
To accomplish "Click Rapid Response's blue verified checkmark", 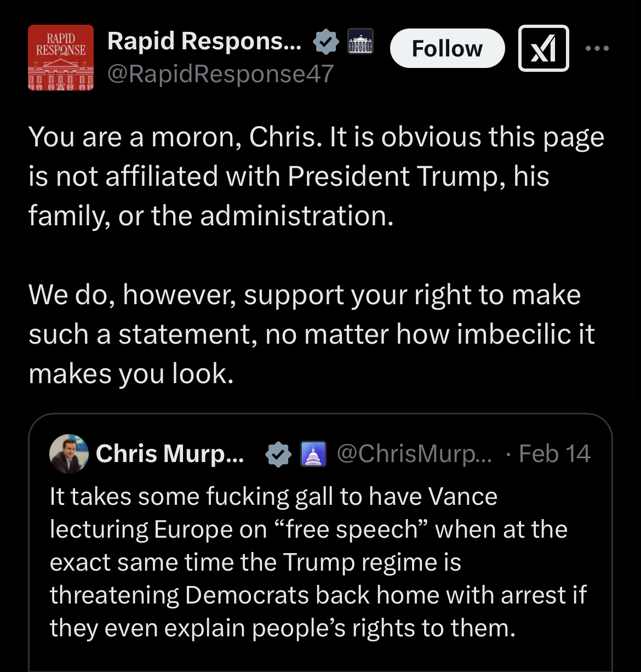I will pos(326,42).
